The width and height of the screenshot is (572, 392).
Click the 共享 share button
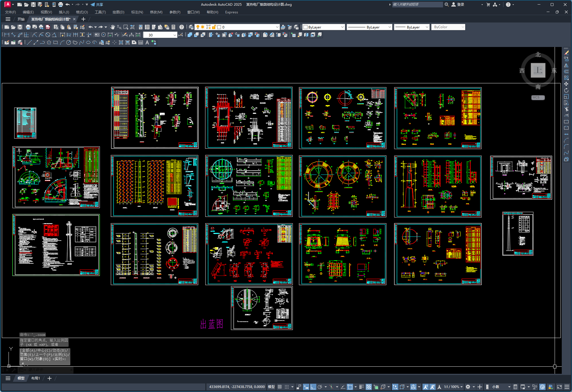coord(97,5)
